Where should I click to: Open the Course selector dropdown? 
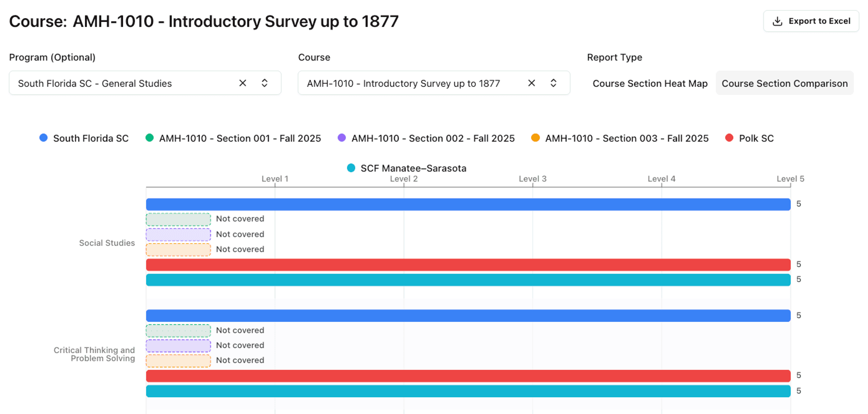click(553, 83)
